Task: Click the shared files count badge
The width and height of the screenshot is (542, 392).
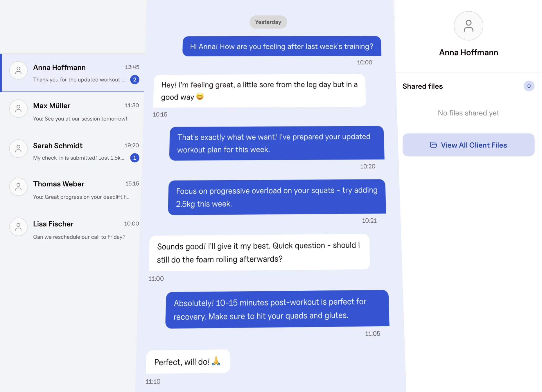Action: [x=529, y=86]
